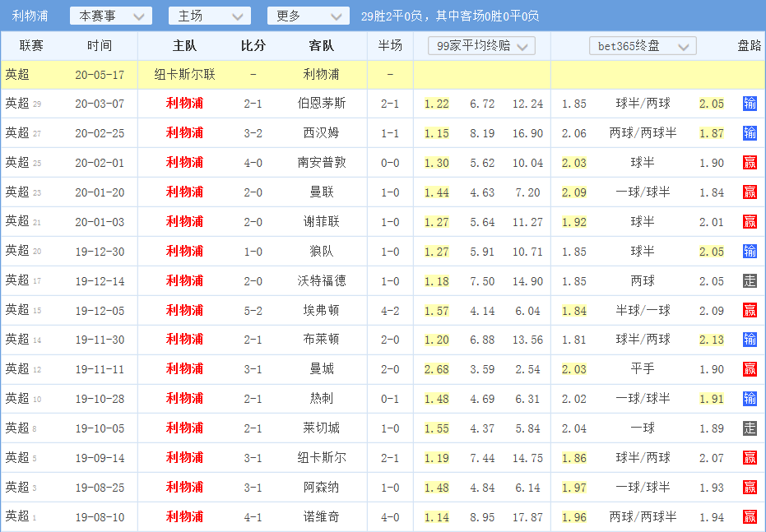Click 走 icon in 沃特福德 row
Image resolution: width=766 pixels, height=532 pixels.
750,280
